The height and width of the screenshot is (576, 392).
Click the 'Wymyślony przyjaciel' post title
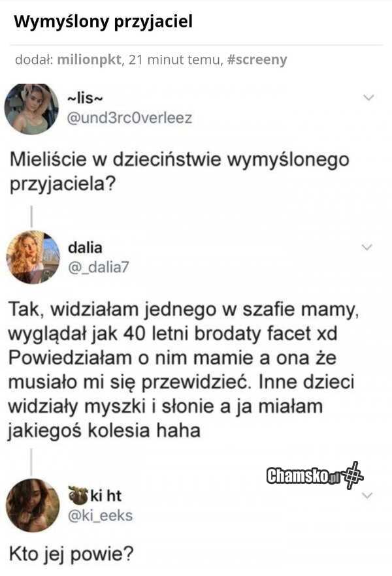pos(103,22)
